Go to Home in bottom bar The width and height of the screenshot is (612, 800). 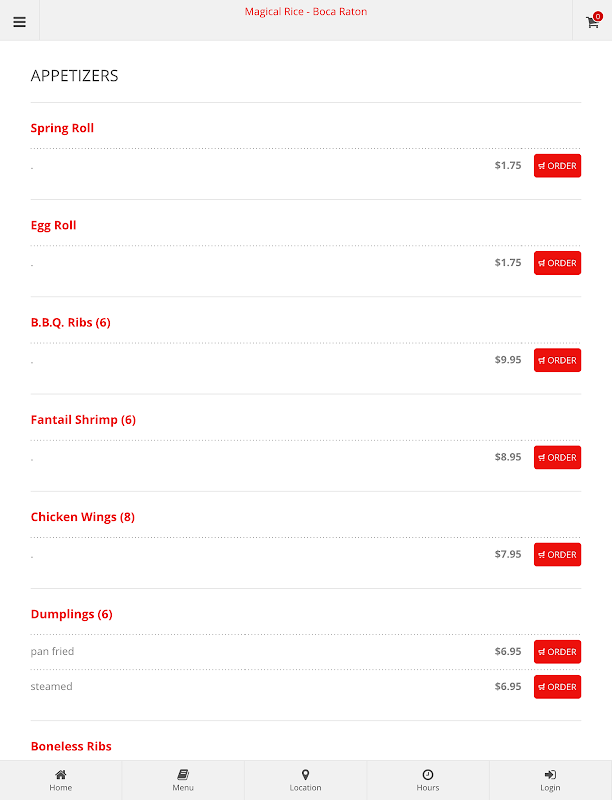(x=61, y=780)
